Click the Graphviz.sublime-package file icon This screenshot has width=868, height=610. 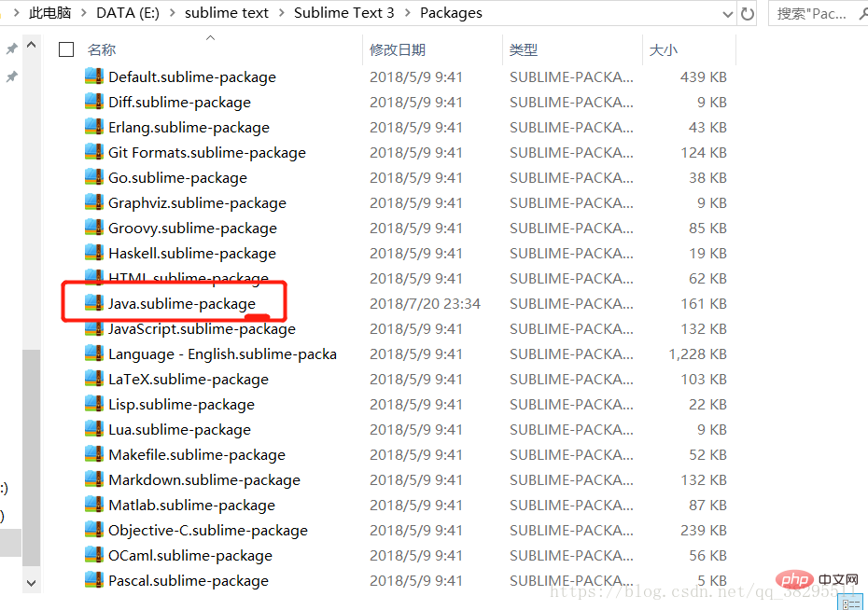(94, 202)
